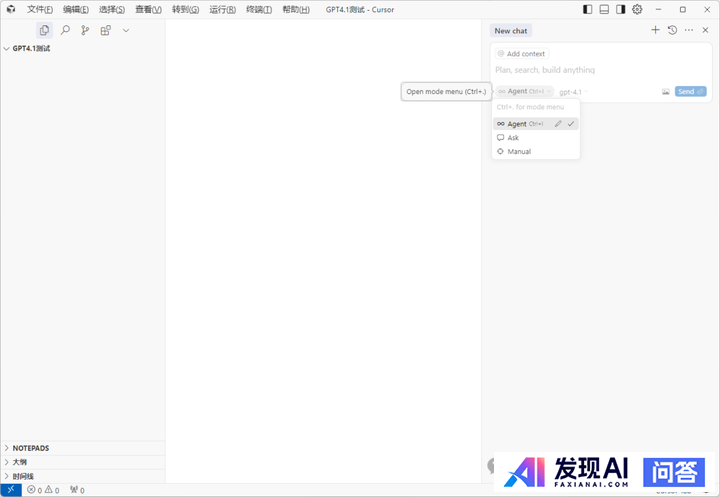This screenshot has width=720, height=497.
Task: Open the 帮助(H) menu
Action: pyautogui.click(x=296, y=10)
